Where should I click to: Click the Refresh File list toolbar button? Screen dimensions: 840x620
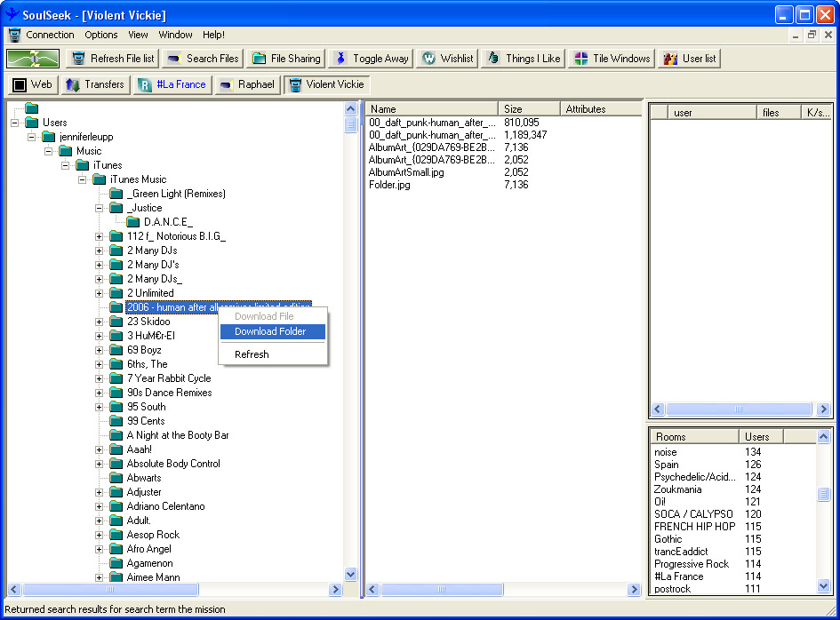114,59
